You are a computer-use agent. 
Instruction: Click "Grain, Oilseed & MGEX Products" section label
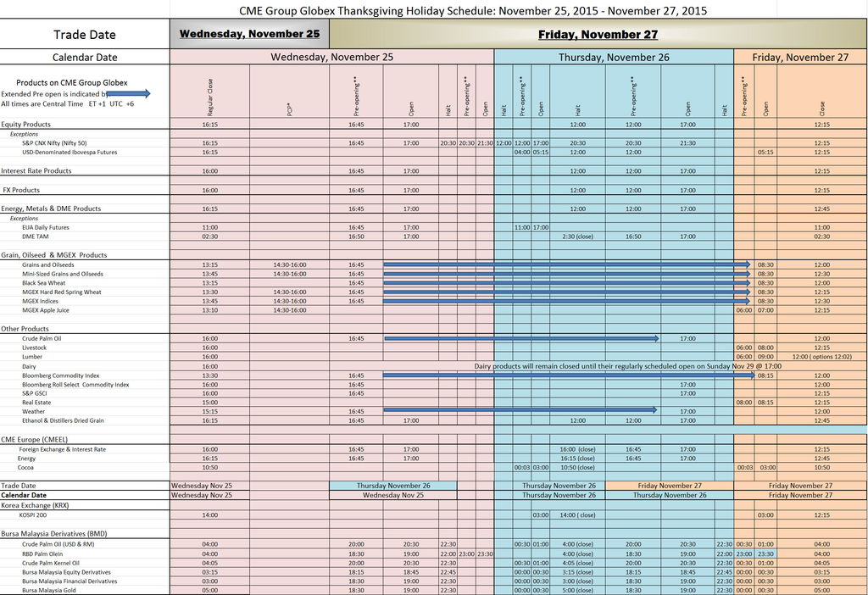(53, 255)
